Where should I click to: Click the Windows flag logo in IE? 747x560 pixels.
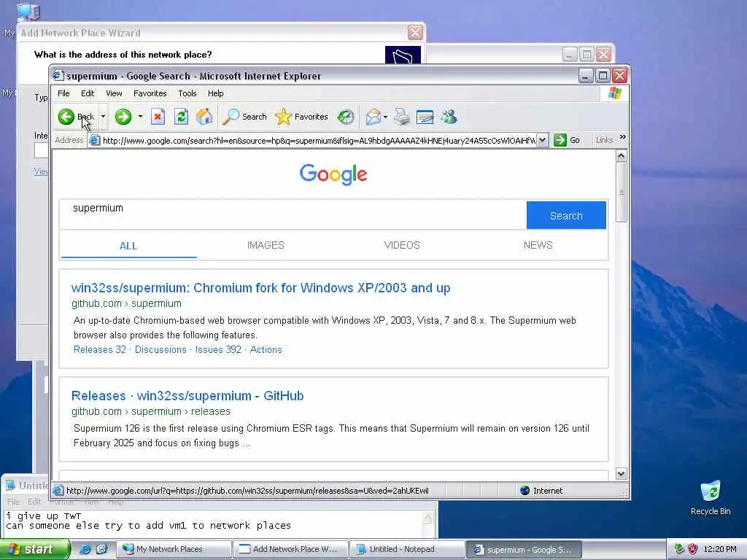coord(614,93)
